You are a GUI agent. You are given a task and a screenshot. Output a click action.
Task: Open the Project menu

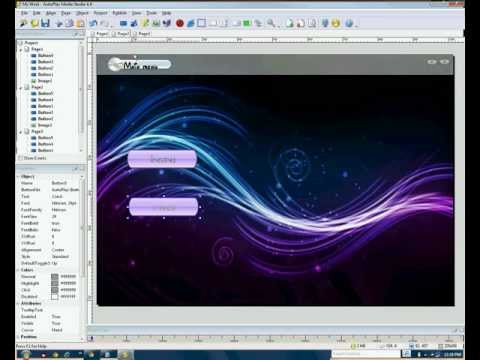pos(100,13)
